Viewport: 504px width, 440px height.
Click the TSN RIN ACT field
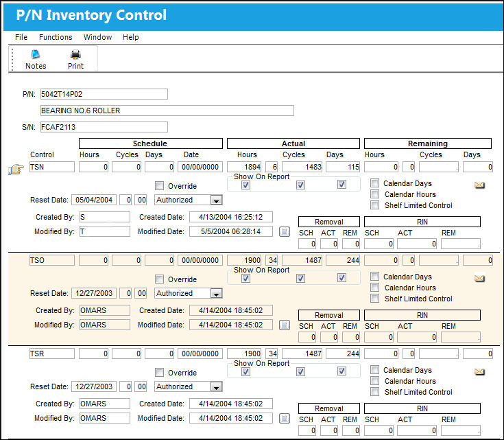(417, 244)
